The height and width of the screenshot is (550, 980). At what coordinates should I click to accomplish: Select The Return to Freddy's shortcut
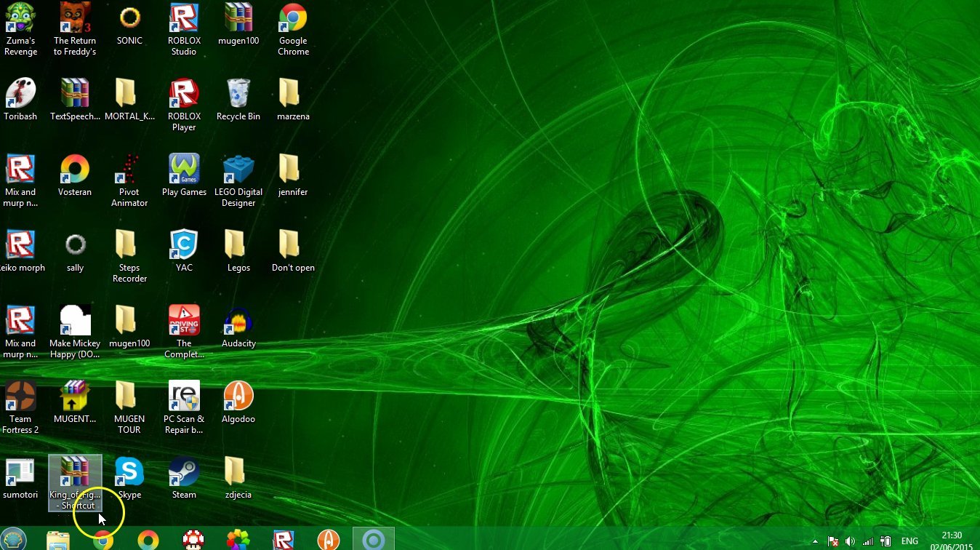coord(75,29)
